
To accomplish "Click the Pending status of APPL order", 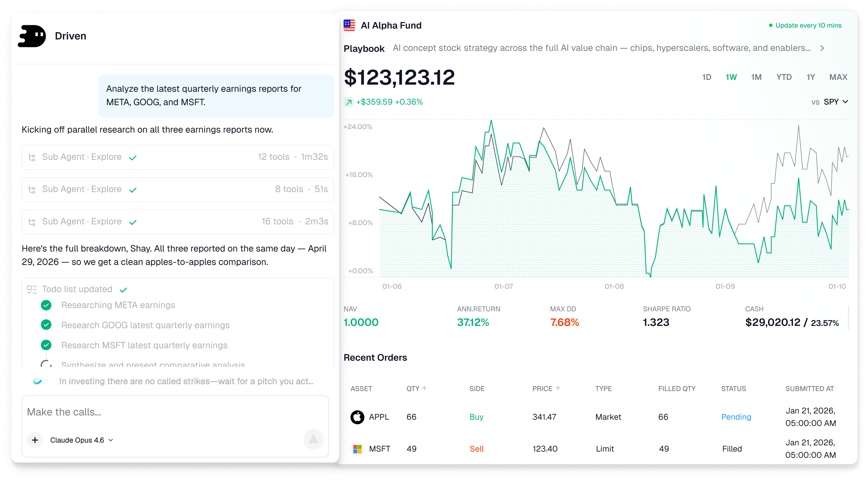I will (736, 417).
